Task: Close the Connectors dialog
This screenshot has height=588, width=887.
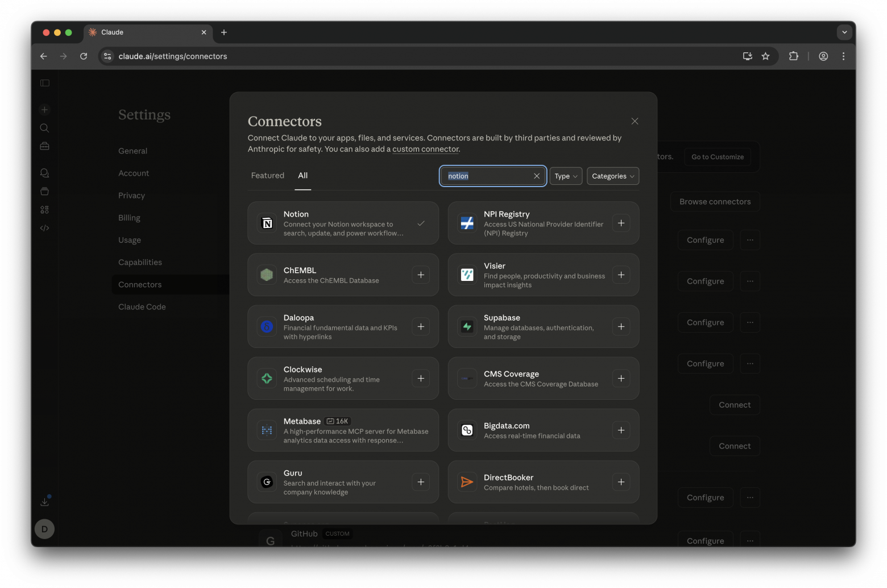Action: click(x=635, y=121)
